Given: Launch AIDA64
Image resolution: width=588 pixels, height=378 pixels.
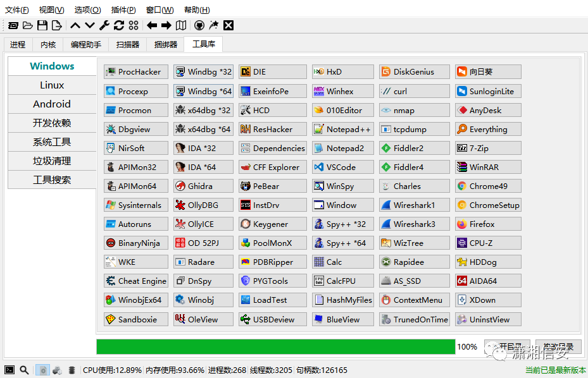Looking at the screenshot, I should pyautogui.click(x=488, y=281).
